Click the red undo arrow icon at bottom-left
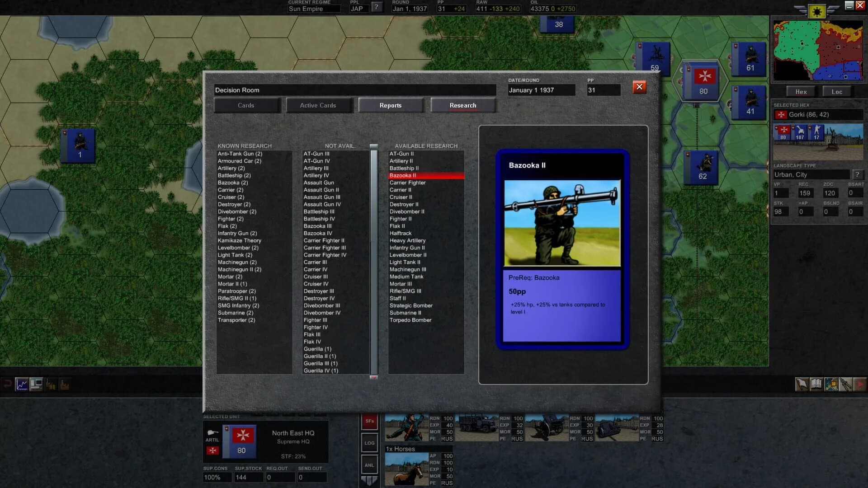This screenshot has width=868, height=488. click(7, 384)
